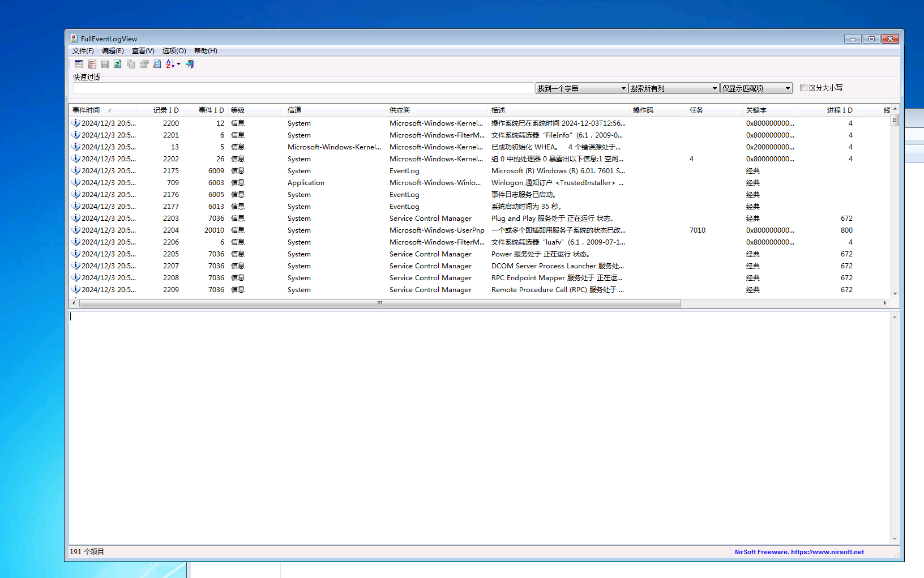The width and height of the screenshot is (924, 578).
Task: Click info icon of record 2204 row
Action: [x=76, y=230]
